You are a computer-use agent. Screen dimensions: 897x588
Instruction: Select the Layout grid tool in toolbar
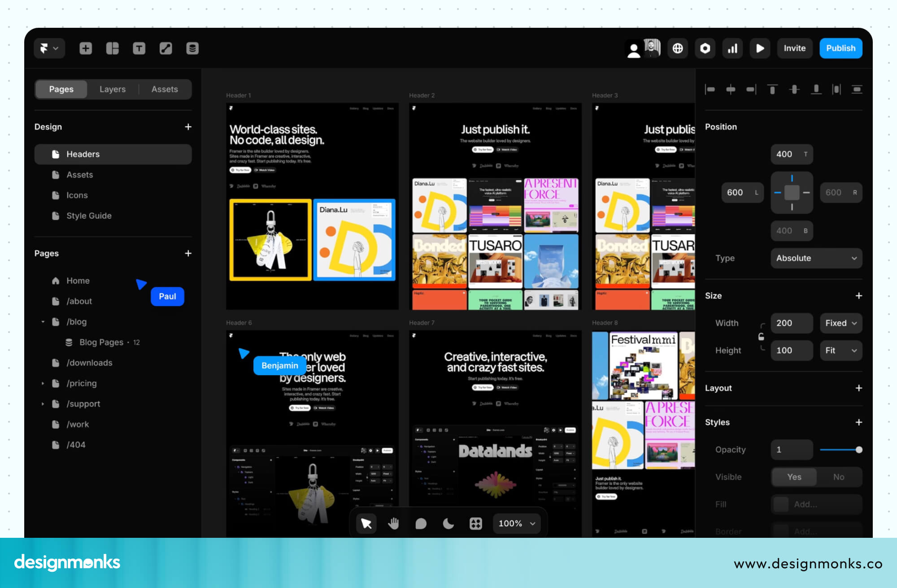pos(113,48)
